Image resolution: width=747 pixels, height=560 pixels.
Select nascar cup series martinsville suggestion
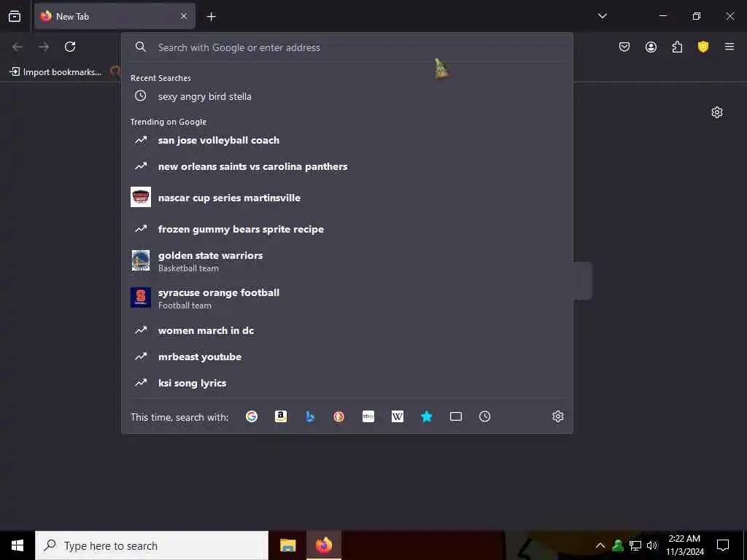(x=347, y=197)
